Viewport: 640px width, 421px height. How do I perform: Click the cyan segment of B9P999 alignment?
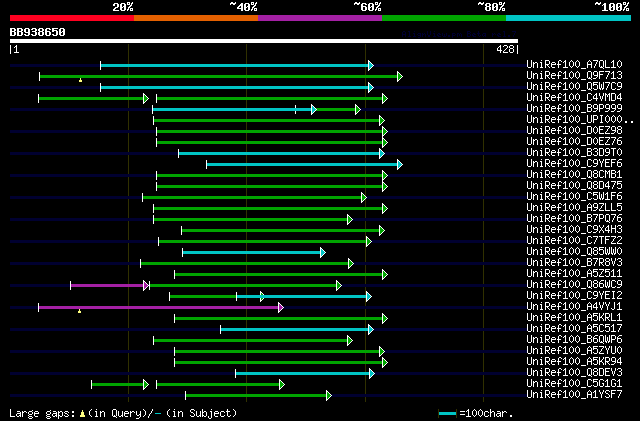click(x=234, y=109)
